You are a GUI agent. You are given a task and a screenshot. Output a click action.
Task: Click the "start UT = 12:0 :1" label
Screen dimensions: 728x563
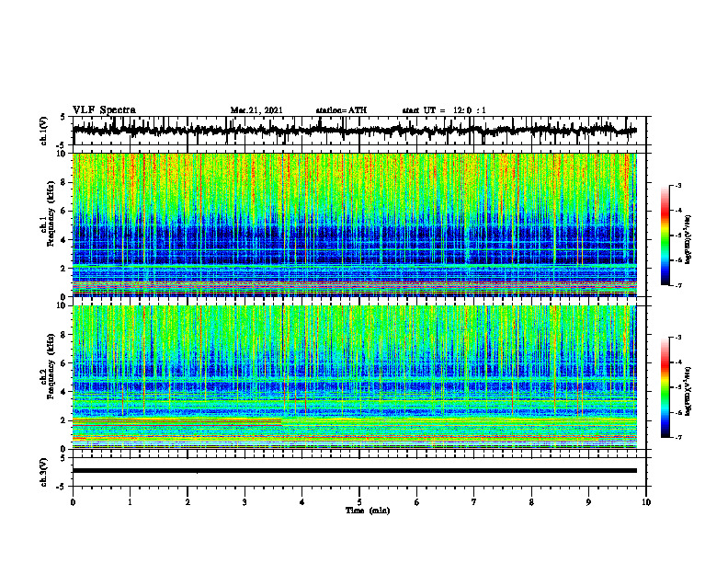444,110
